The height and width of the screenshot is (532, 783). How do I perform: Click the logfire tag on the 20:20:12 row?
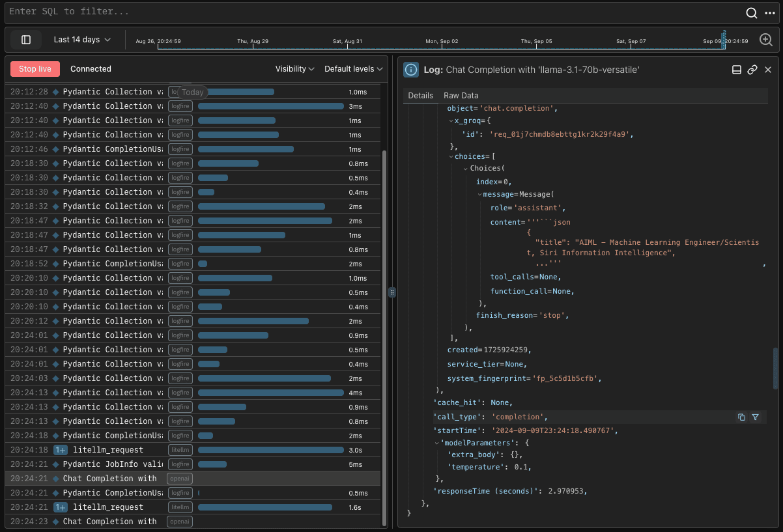179,321
